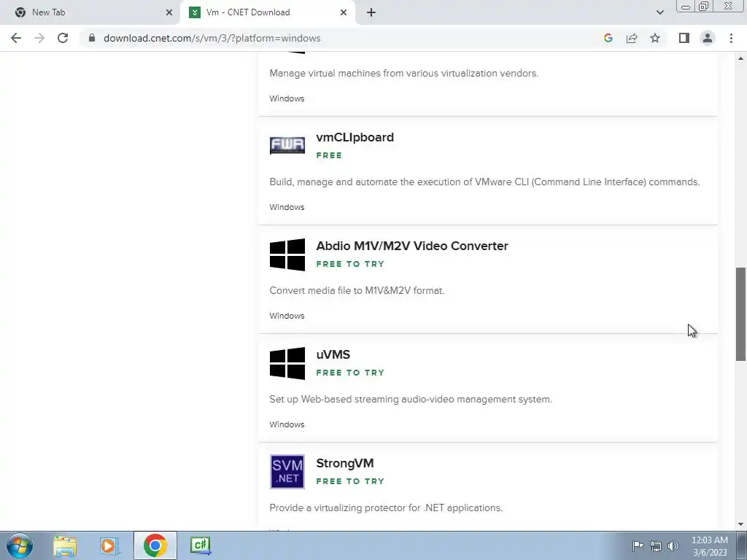Click the forward navigation arrow

(x=39, y=38)
